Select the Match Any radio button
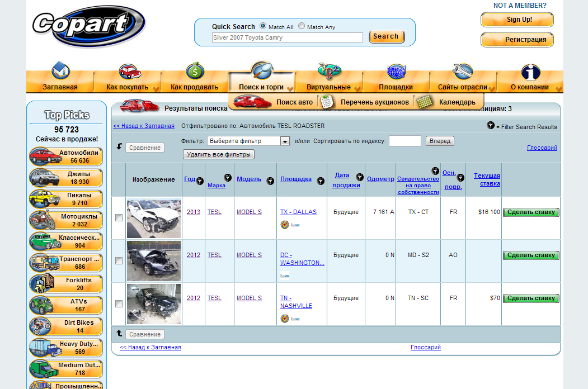Image resolution: width=588 pixels, height=389 pixels. pos(302,26)
